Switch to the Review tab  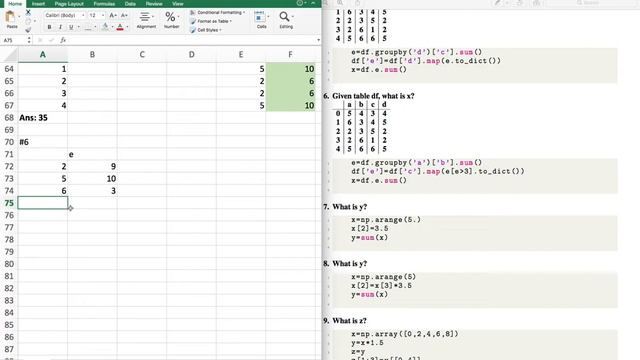click(x=154, y=3)
